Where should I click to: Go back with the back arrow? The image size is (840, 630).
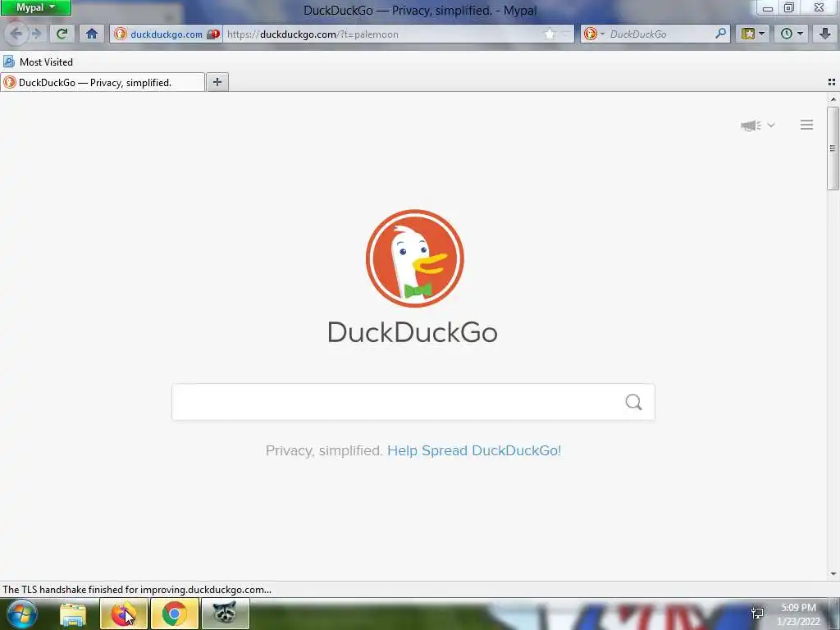point(16,34)
